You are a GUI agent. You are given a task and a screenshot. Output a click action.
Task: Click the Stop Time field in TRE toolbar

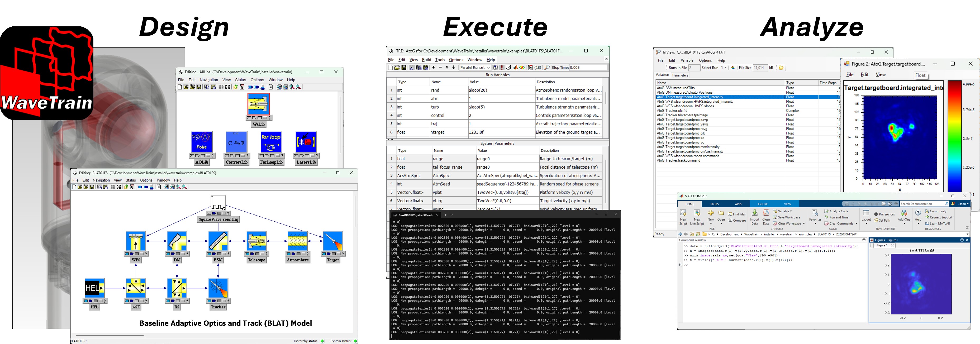(x=588, y=68)
